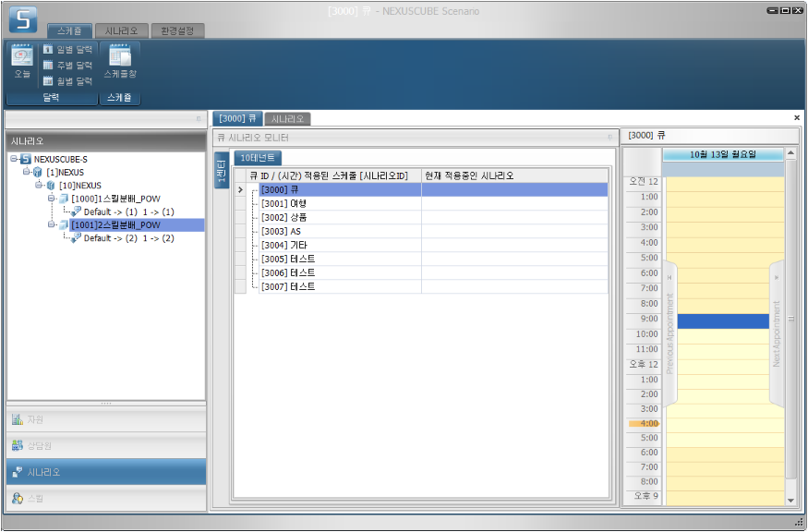Select the 10테넌트 tab

pyautogui.click(x=258, y=158)
